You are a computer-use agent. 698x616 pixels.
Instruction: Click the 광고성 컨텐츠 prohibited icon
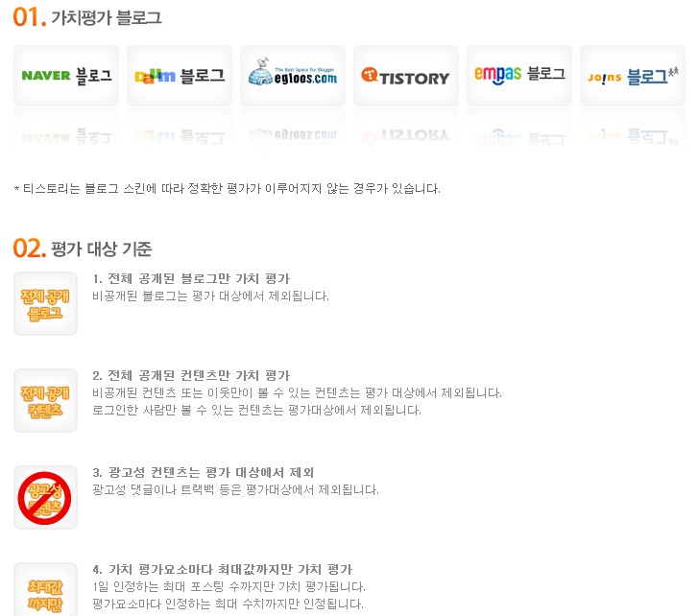(x=45, y=498)
